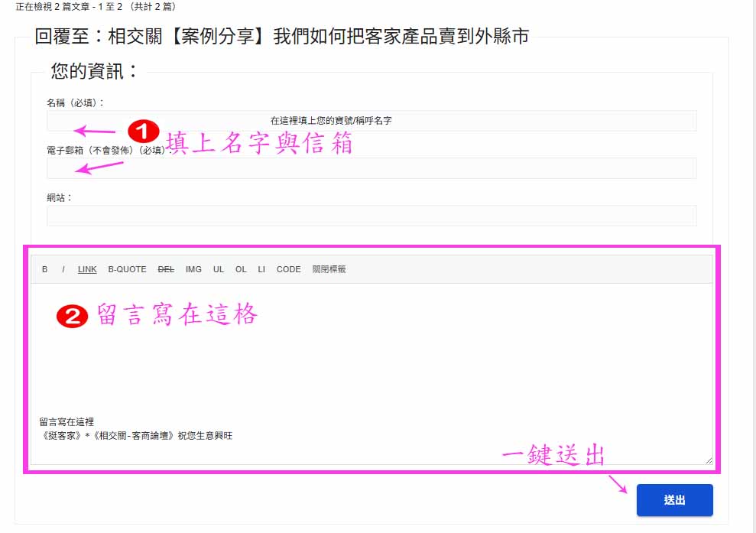
Task: Grab the comment box resize handle
Action: pos(709,460)
